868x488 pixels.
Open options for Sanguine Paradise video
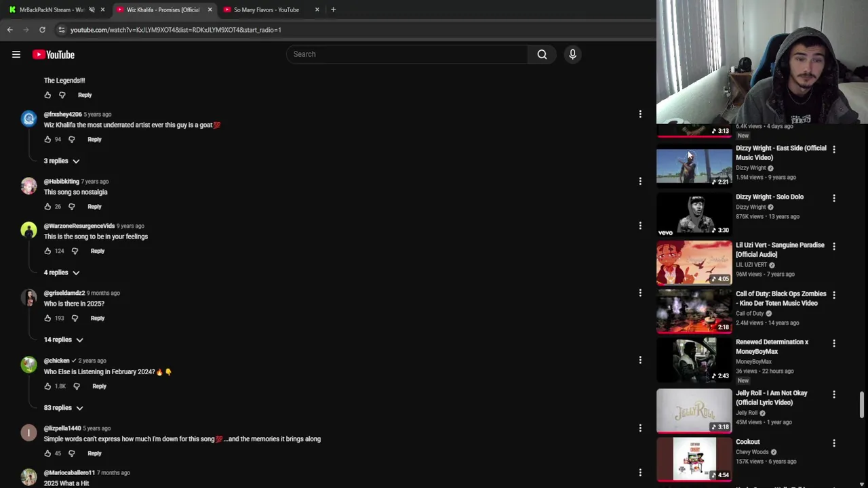click(834, 246)
